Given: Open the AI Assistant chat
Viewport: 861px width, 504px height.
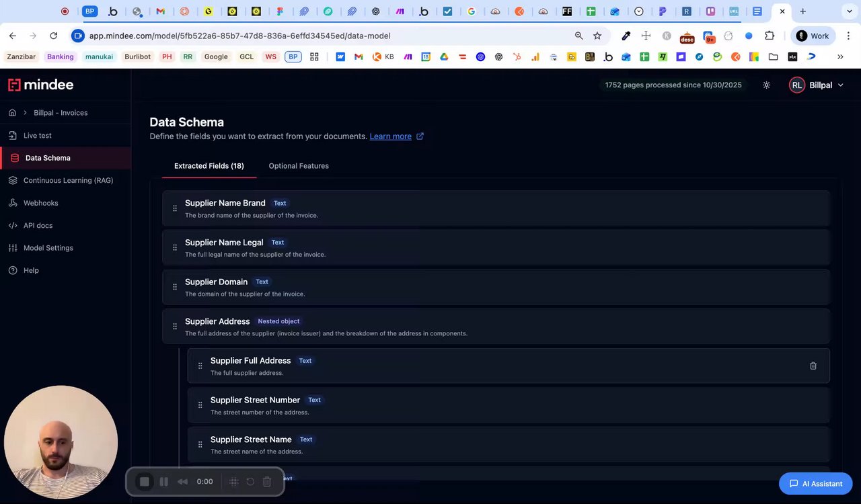Looking at the screenshot, I should pyautogui.click(x=816, y=484).
